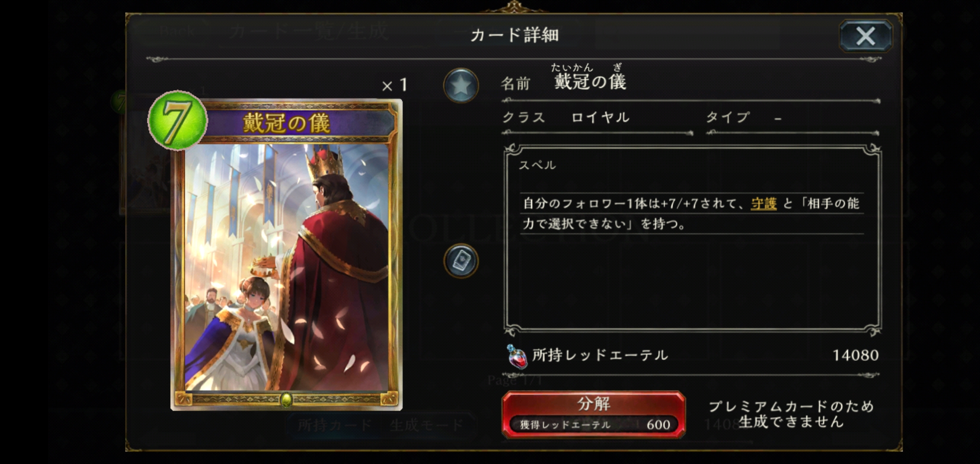Click the クラス ロイヤル class field
Viewport: 980px width, 464px height.
pos(597,118)
